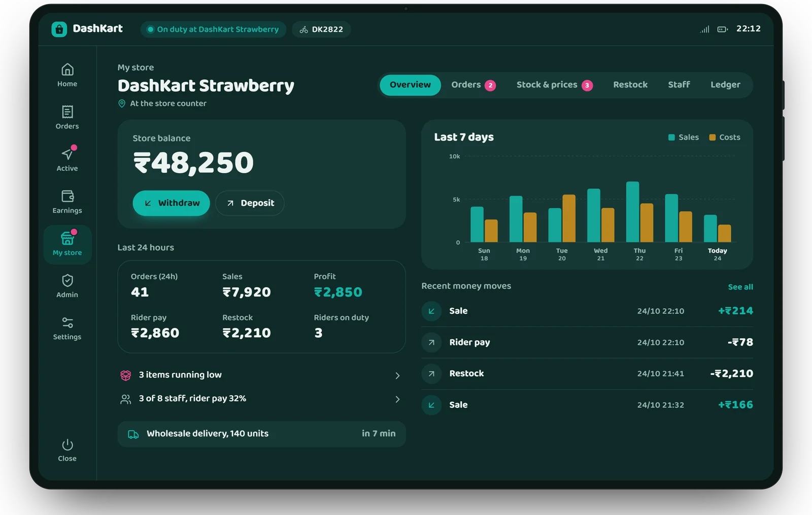812x515 pixels.
Task: Click the ₹48,250 store balance amount
Action: point(193,163)
